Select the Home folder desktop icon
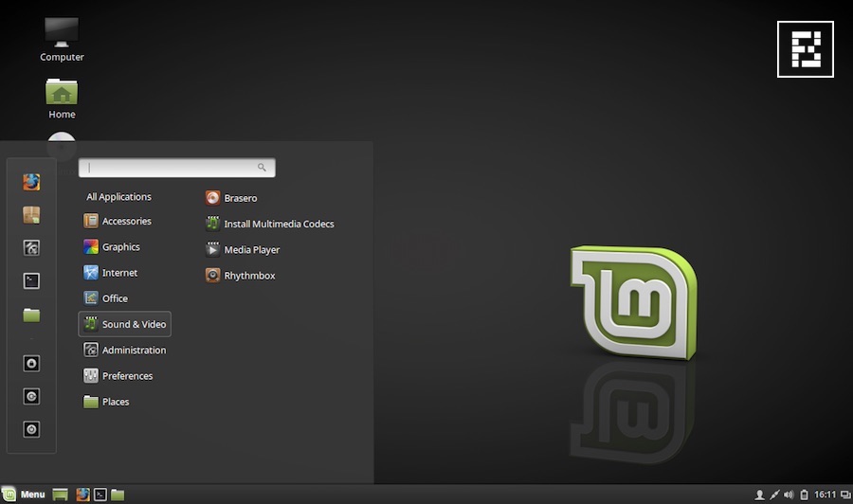The width and height of the screenshot is (853, 504). (62, 99)
